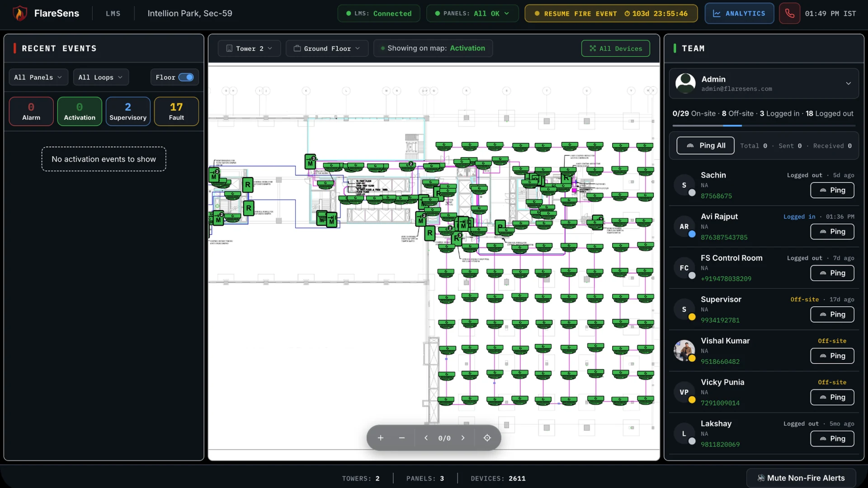Ping Vishal Kumar
Image resolution: width=868 pixels, height=488 pixels.
pos(832,356)
